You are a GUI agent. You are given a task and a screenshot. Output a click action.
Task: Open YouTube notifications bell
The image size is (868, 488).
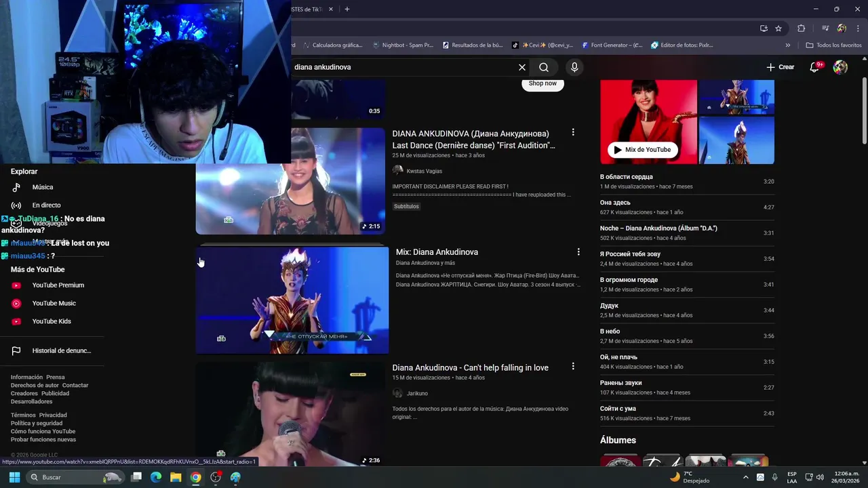pos(815,67)
